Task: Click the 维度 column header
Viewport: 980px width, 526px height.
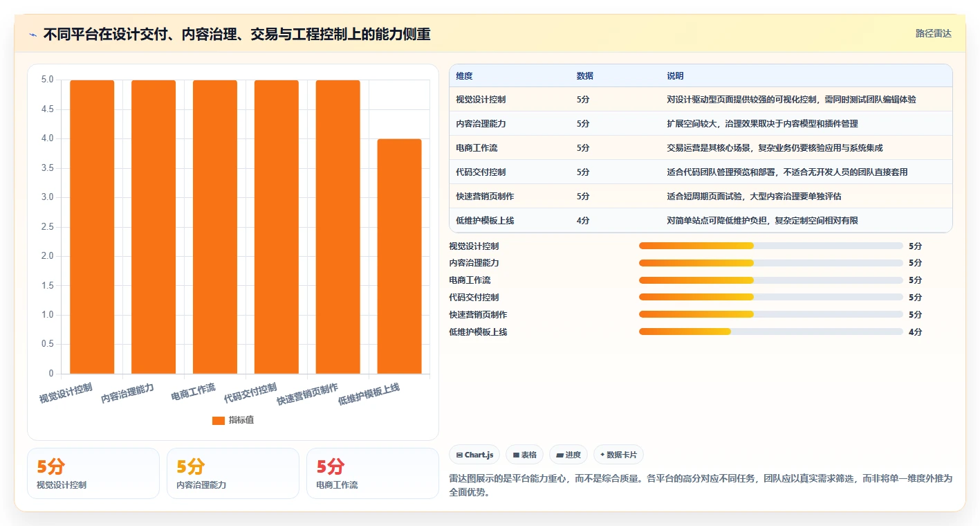Action: [x=464, y=75]
